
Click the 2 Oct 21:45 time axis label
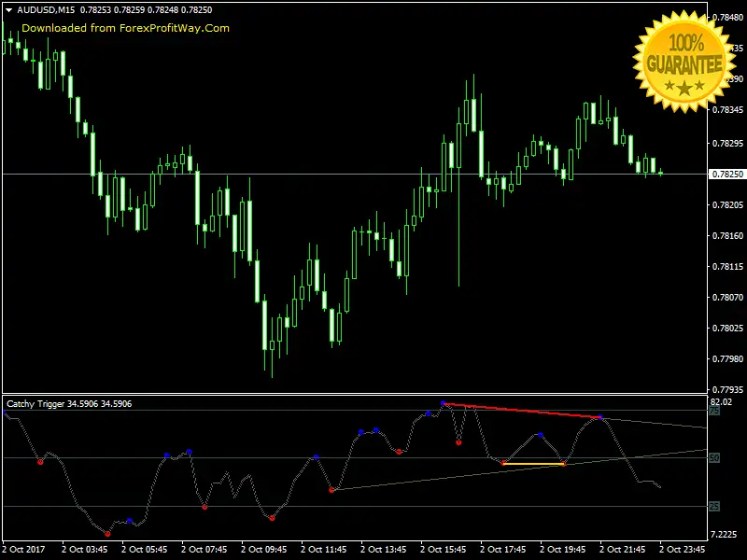coord(623,550)
